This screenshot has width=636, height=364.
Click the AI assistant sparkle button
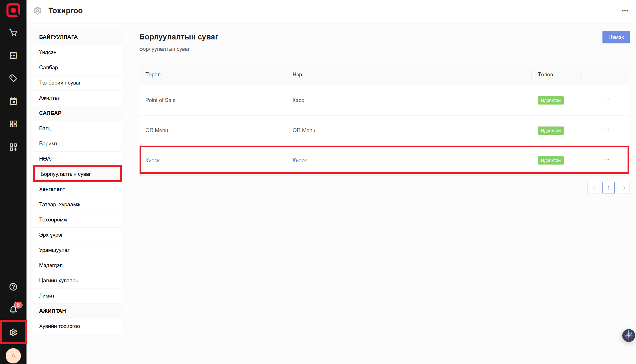(628, 336)
